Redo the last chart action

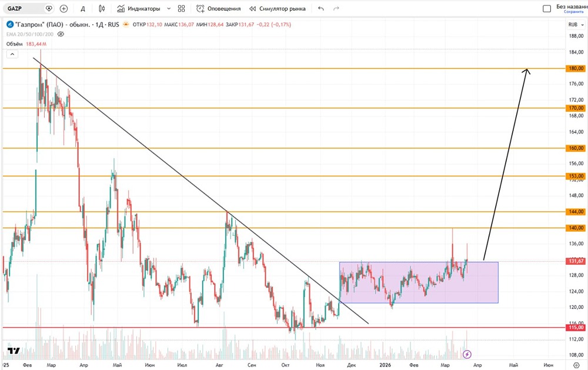[336, 8]
